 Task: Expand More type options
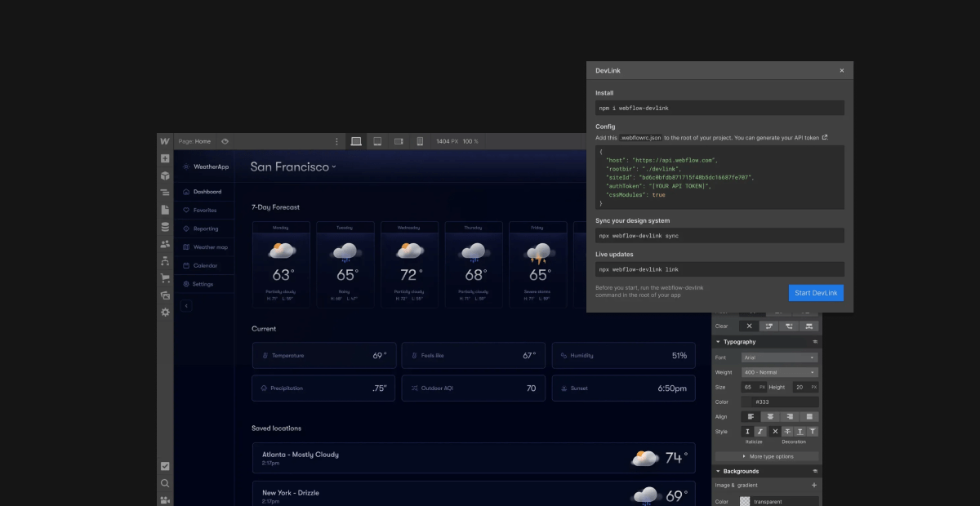point(767,456)
